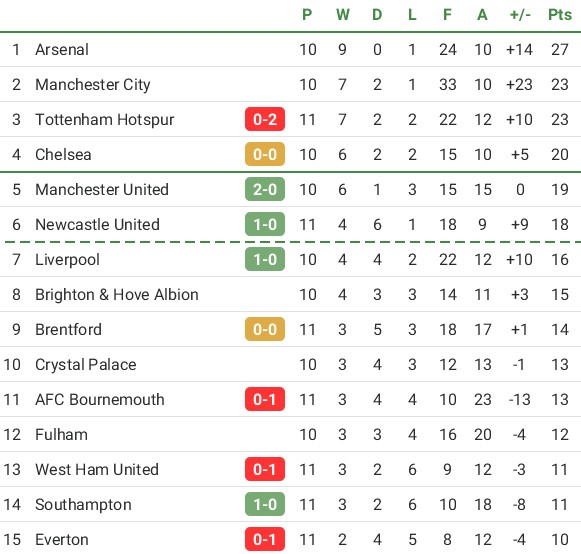Screen dimensions: 581x554
Task: Sort table by the Pts column header
Action: click(x=560, y=15)
